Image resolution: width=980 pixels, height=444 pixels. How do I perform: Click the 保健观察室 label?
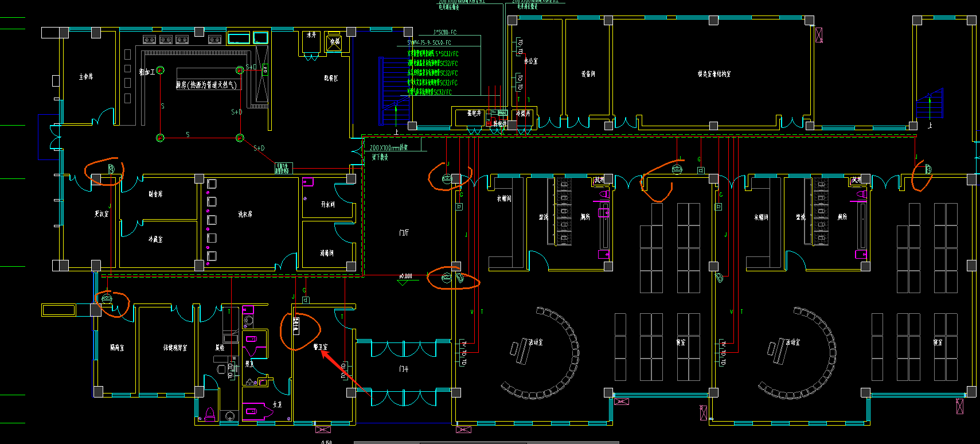click(175, 348)
